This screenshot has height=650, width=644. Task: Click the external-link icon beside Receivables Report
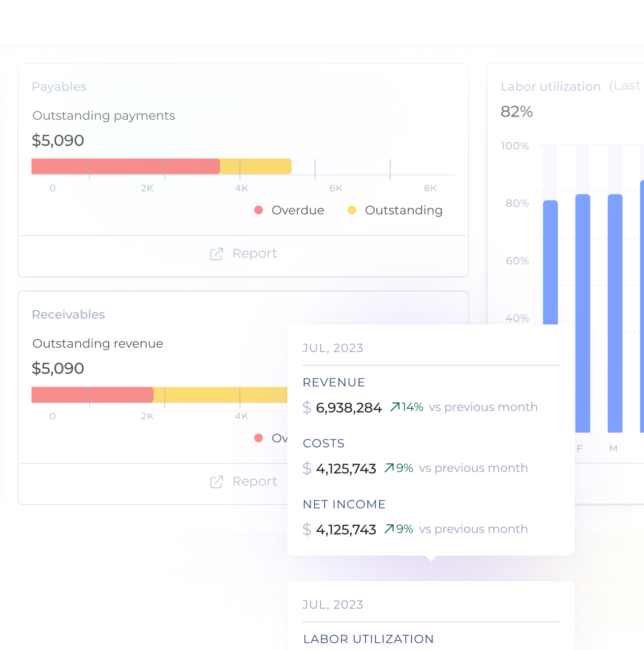tap(216, 482)
